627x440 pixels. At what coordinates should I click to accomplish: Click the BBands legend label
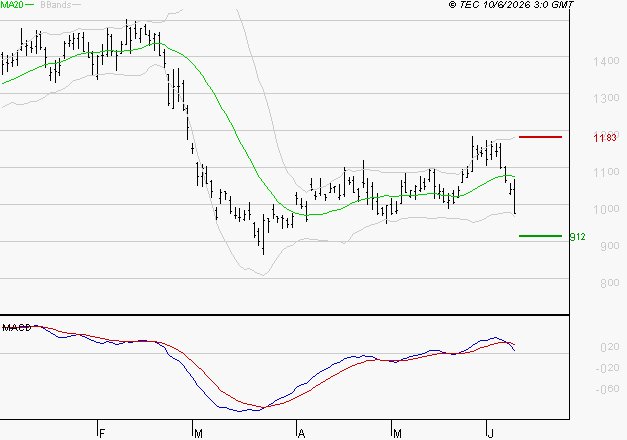pos(56,5)
